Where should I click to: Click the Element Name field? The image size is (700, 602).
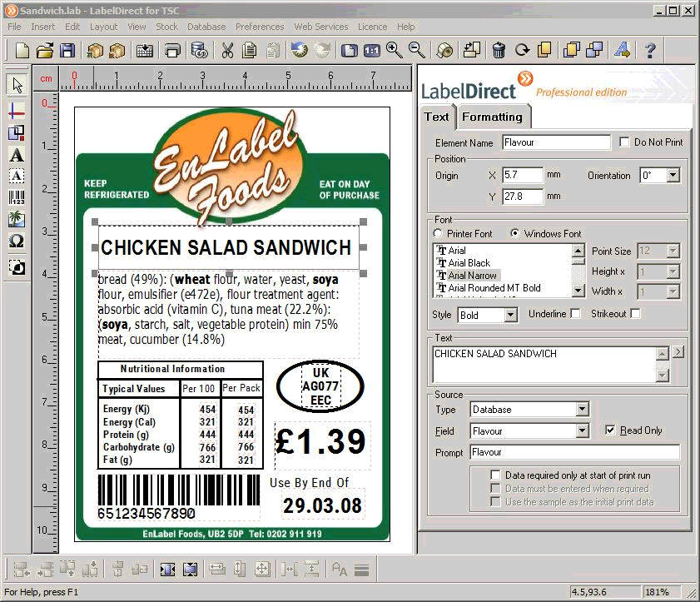(x=556, y=142)
